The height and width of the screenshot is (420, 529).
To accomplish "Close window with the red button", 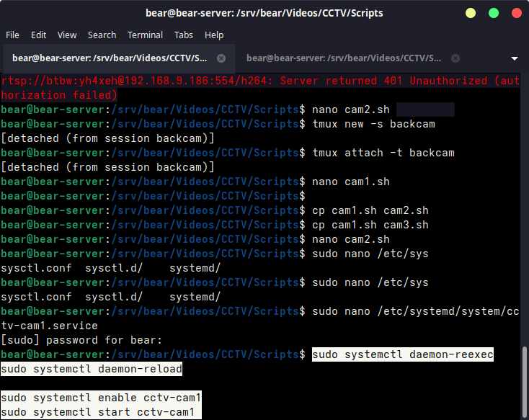I will coord(517,13).
